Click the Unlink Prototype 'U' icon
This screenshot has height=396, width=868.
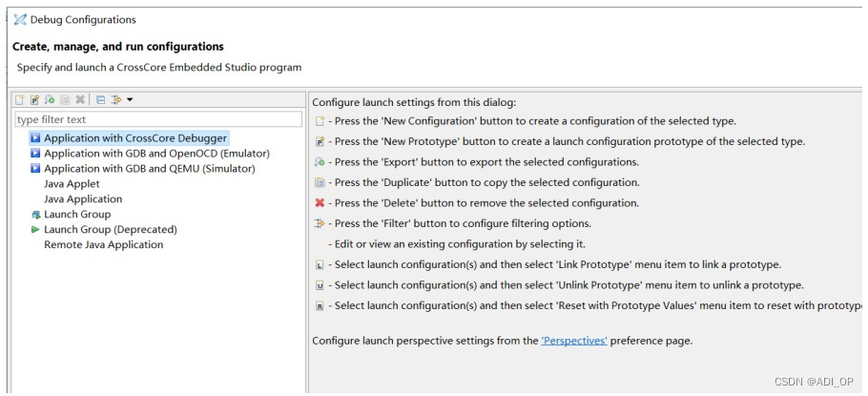click(320, 285)
